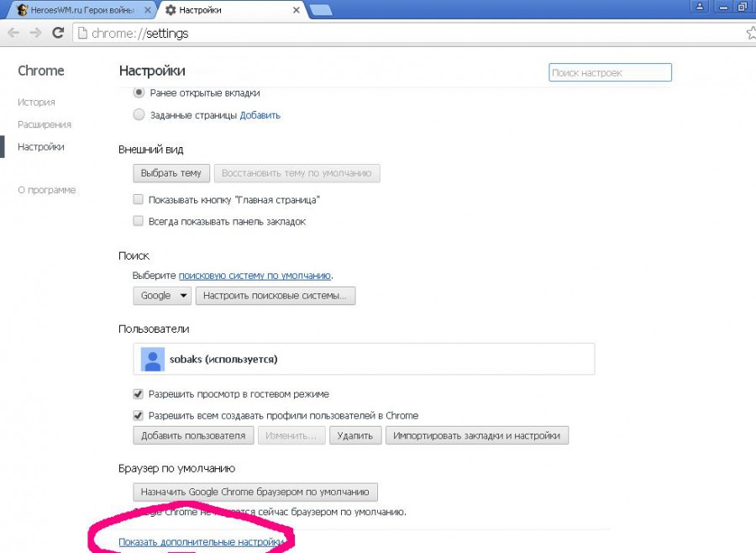
Task: Reload the page with the refresh icon
Action: click(x=58, y=33)
